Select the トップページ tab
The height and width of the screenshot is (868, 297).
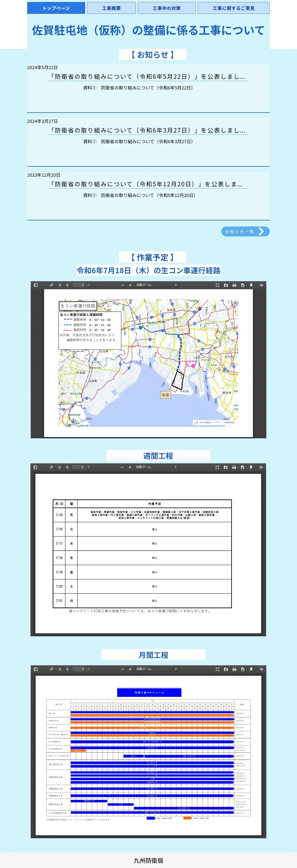pos(56,8)
